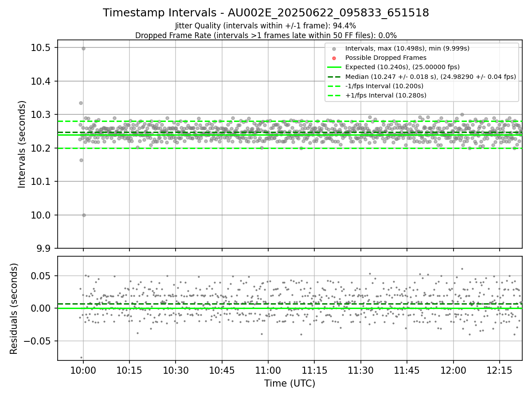Click the highest residual point near 0.06 after 12:00
Image resolution: width=532 pixels, height=399 pixels.
click(462, 269)
